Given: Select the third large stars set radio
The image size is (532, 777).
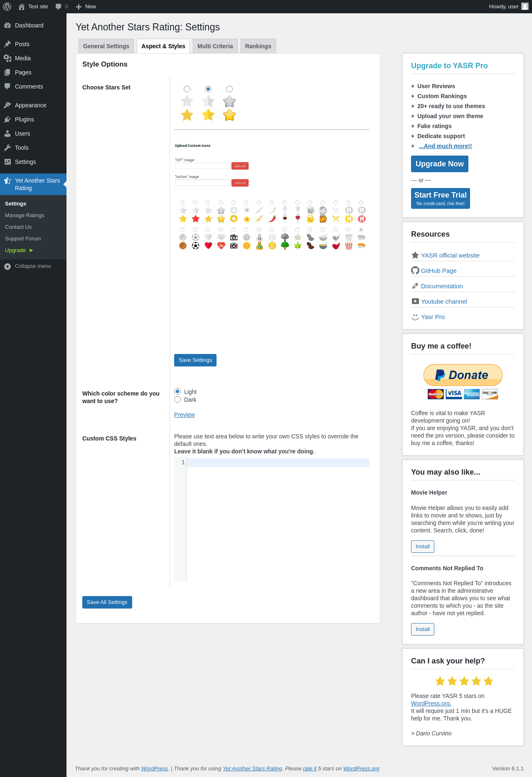Looking at the screenshot, I should 229,89.
